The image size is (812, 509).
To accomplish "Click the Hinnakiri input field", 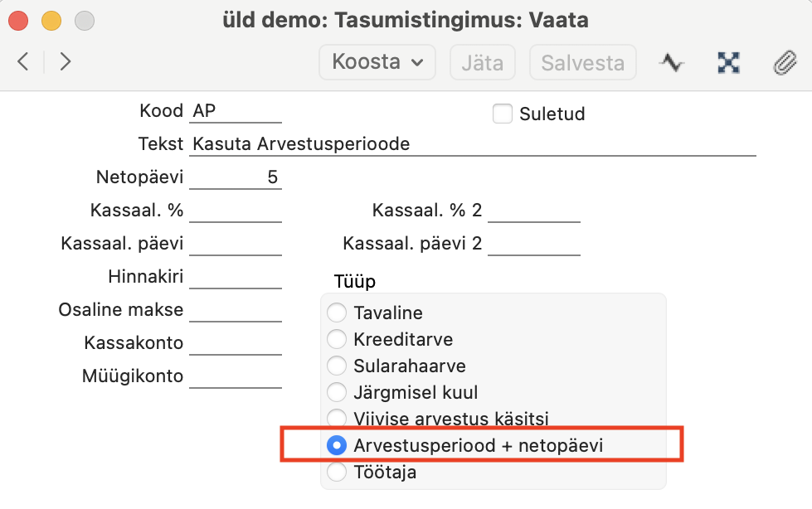I will pos(236,277).
